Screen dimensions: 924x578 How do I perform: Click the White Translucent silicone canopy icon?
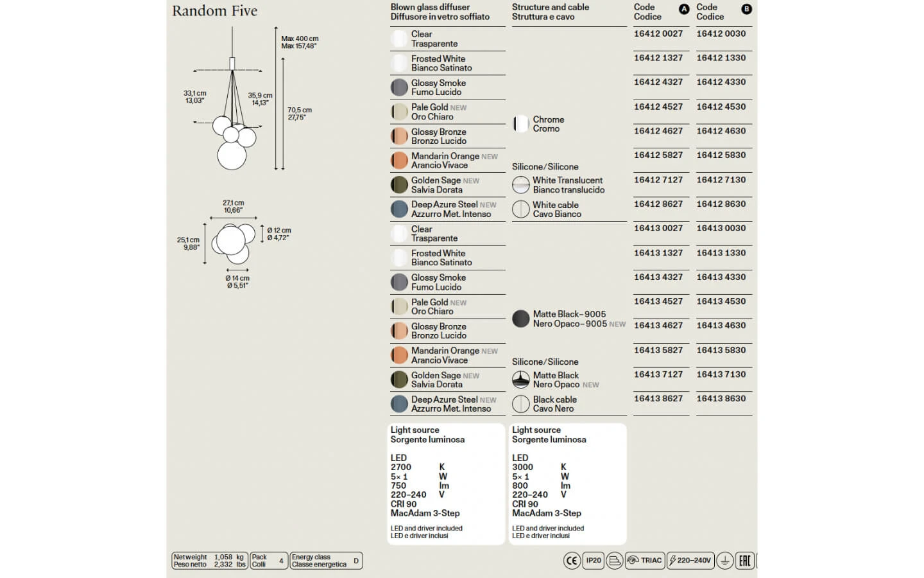(x=520, y=185)
